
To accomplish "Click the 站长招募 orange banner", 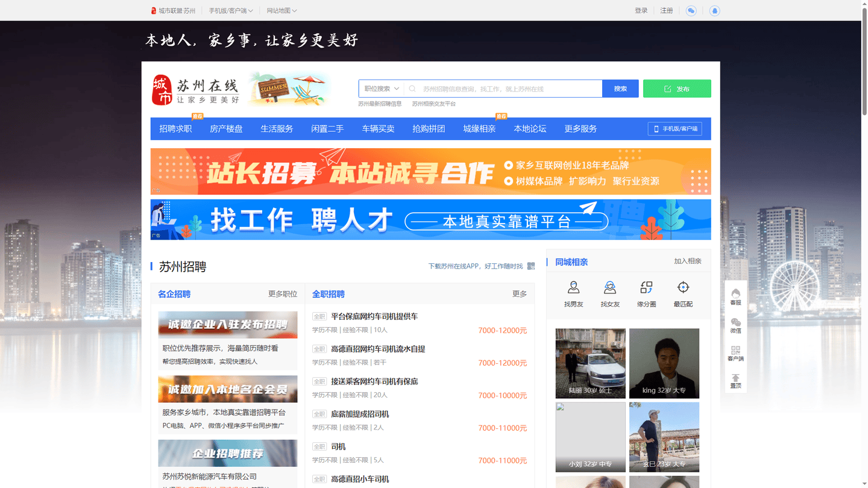I will click(430, 172).
